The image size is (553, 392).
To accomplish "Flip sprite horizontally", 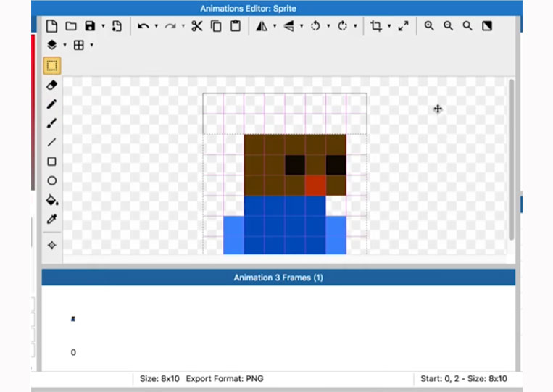I will pyautogui.click(x=262, y=26).
